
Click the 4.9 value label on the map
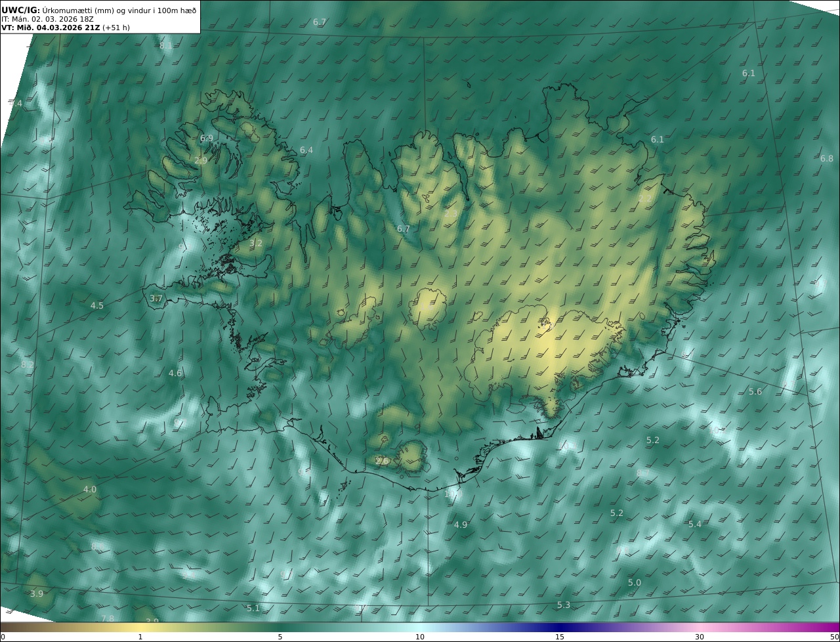[461, 524]
